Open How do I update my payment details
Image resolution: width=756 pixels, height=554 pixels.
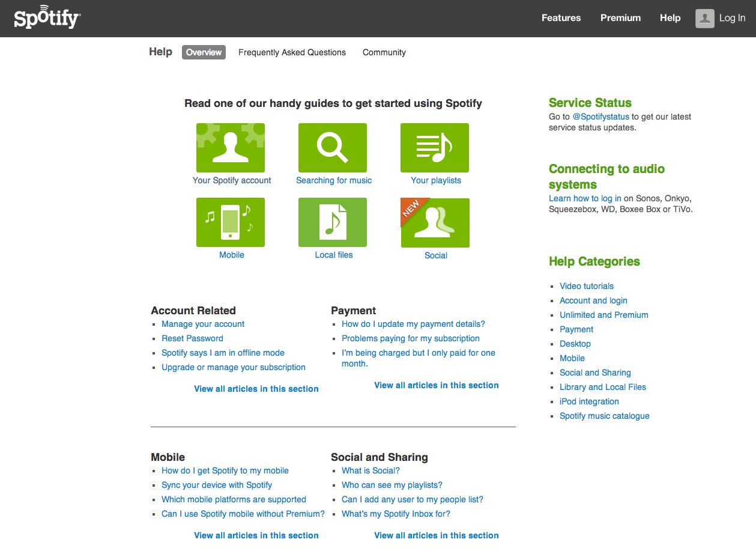pyautogui.click(x=413, y=324)
